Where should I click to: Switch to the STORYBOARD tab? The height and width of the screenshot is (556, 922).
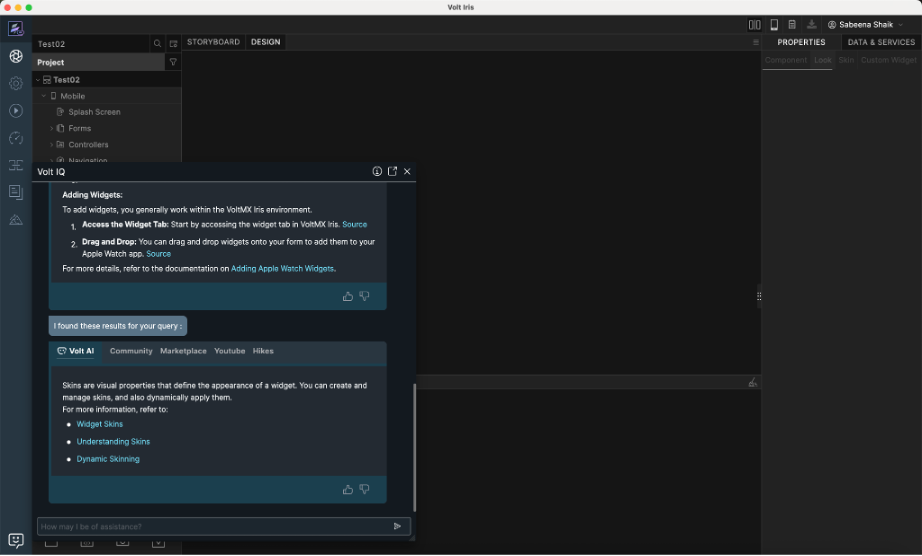[213, 42]
